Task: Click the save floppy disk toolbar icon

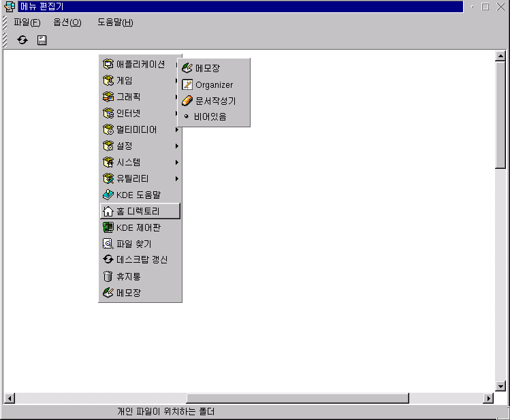Action: click(x=42, y=40)
